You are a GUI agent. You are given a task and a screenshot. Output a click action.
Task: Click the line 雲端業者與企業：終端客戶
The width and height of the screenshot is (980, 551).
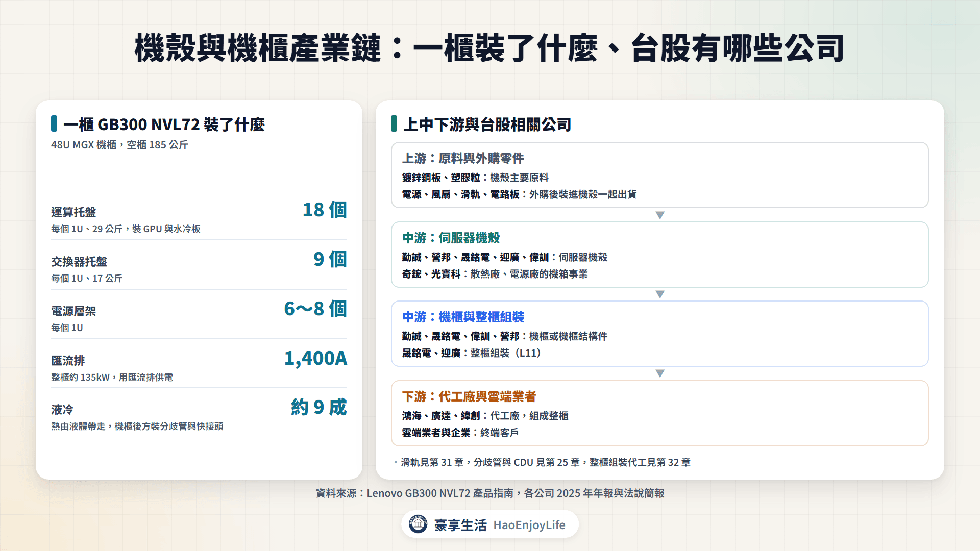pyautogui.click(x=460, y=433)
